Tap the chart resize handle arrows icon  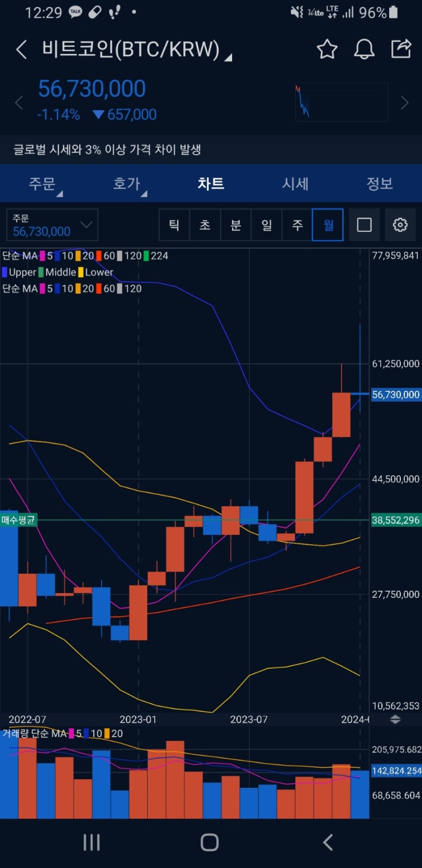pyautogui.click(x=395, y=719)
